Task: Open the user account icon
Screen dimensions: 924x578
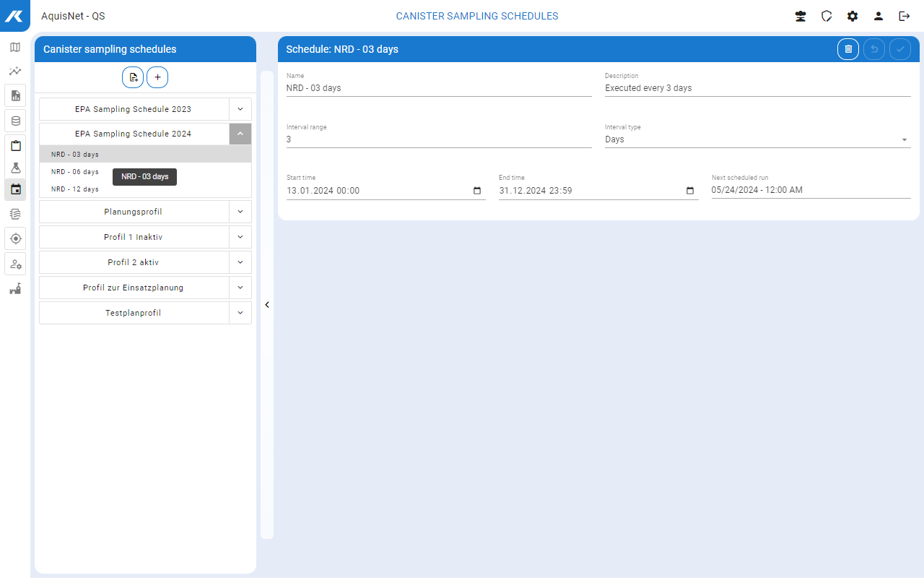Action: [879, 16]
